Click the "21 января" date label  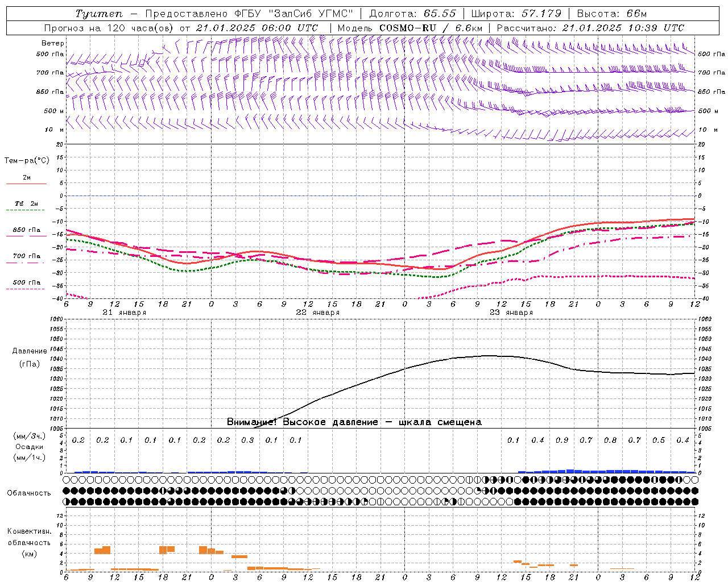pos(124,313)
